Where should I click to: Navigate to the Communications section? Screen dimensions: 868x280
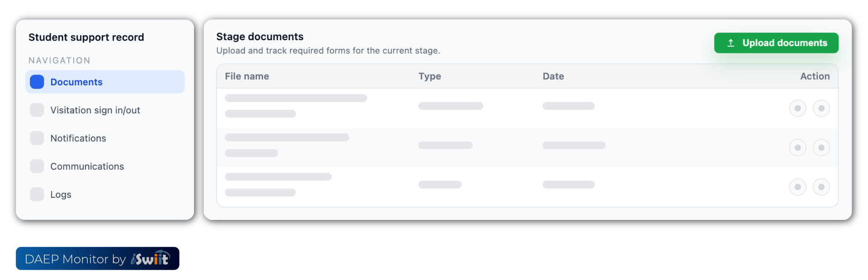(87, 166)
